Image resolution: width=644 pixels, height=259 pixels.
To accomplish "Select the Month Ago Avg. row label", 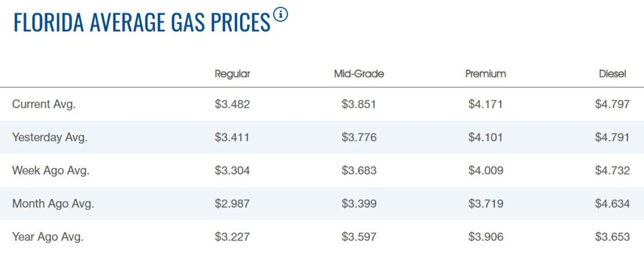I will click(x=53, y=204).
